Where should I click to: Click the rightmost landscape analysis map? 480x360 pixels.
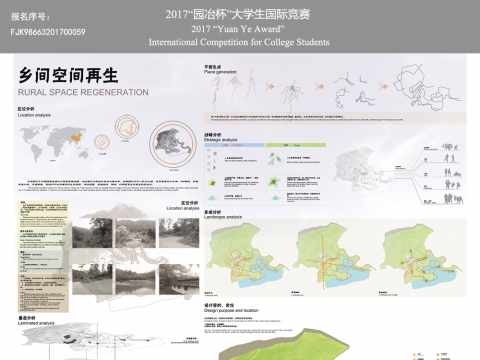click(x=421, y=256)
